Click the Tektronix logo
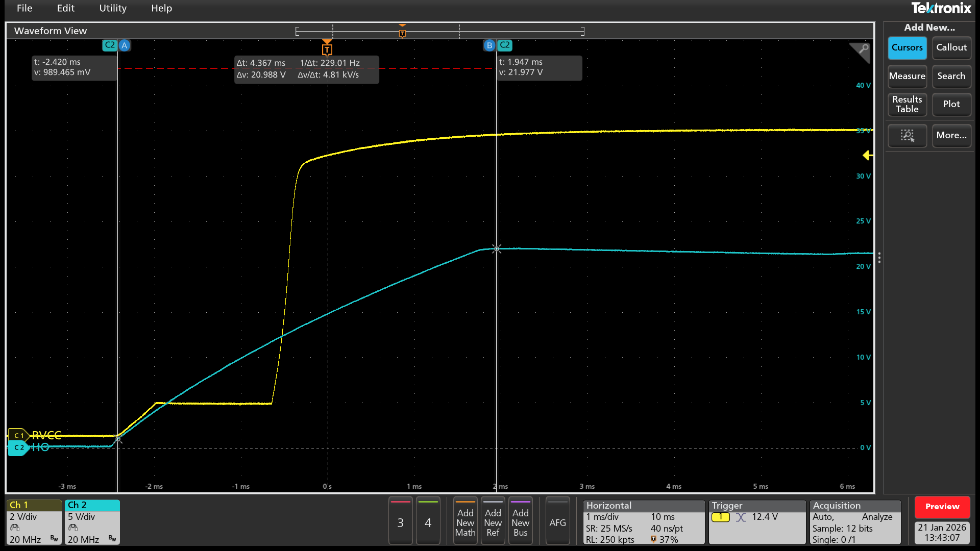Image resolution: width=980 pixels, height=551 pixels. tap(941, 8)
